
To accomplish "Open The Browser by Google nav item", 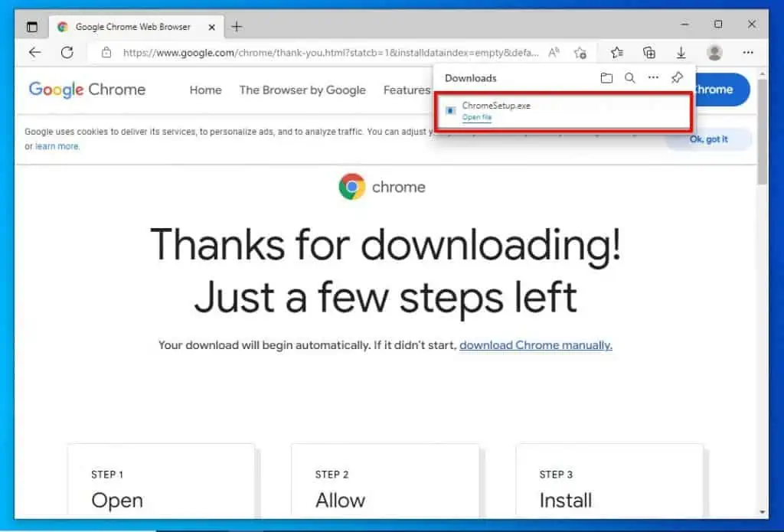I will (302, 90).
